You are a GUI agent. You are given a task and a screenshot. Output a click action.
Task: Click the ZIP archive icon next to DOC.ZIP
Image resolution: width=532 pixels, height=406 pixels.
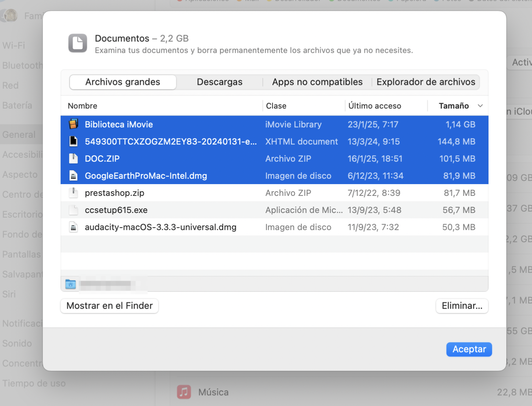coord(74,158)
